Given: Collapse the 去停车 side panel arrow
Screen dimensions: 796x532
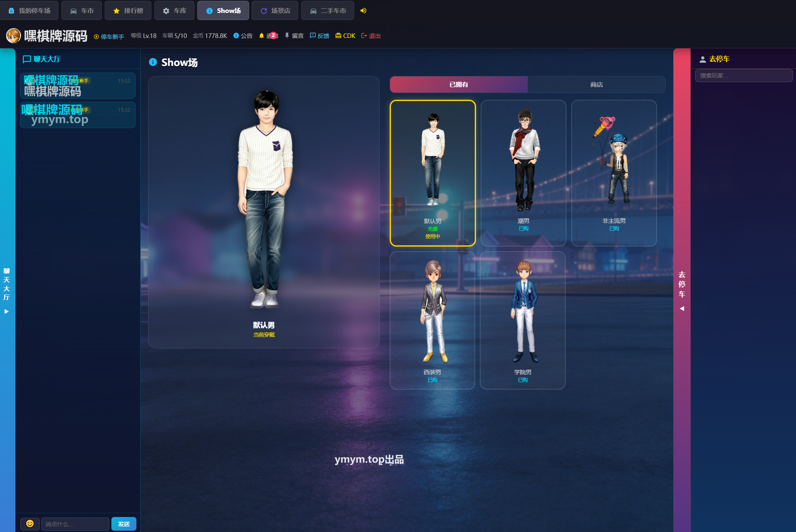Looking at the screenshot, I should tap(682, 309).
